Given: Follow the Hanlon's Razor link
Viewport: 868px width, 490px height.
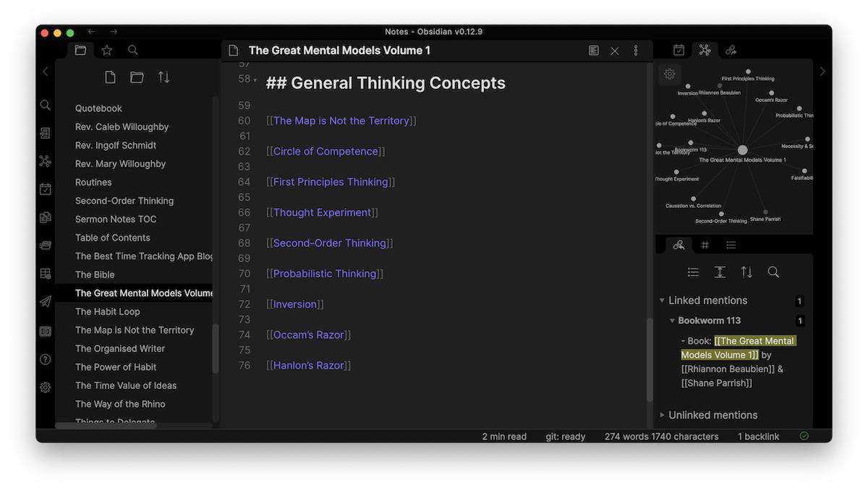Looking at the screenshot, I should point(309,366).
